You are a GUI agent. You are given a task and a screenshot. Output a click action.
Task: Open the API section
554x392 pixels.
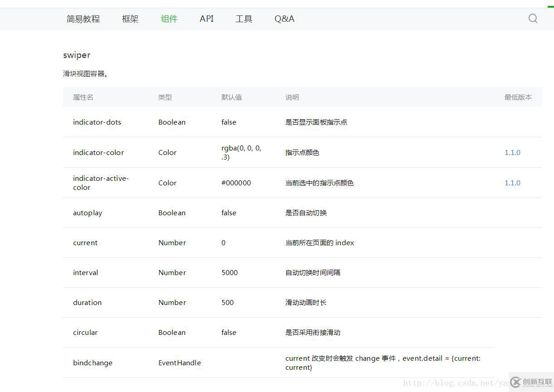click(206, 19)
